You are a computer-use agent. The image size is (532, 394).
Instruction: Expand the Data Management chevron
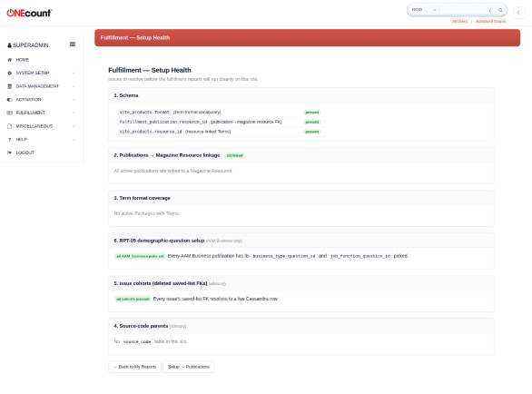pyautogui.click(x=74, y=86)
